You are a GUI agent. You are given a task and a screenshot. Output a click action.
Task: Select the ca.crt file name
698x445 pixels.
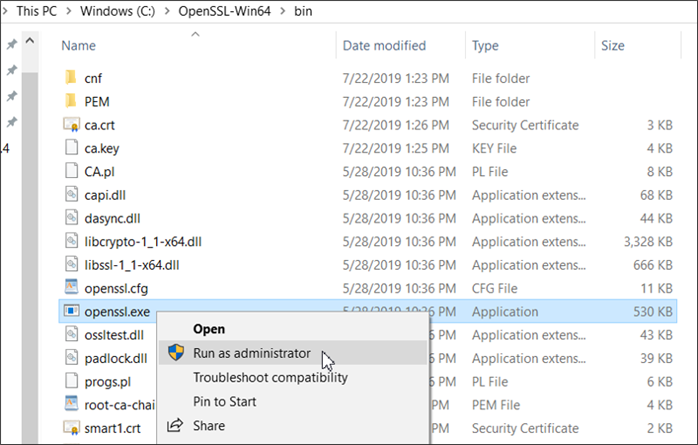100,125
